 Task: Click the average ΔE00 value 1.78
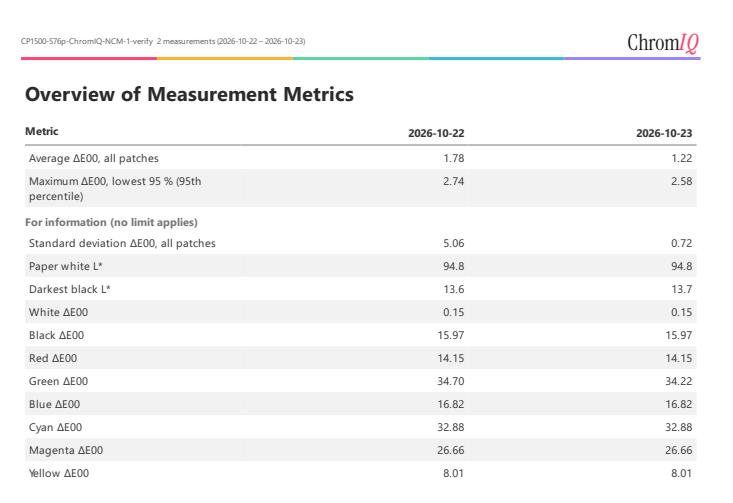coord(453,158)
